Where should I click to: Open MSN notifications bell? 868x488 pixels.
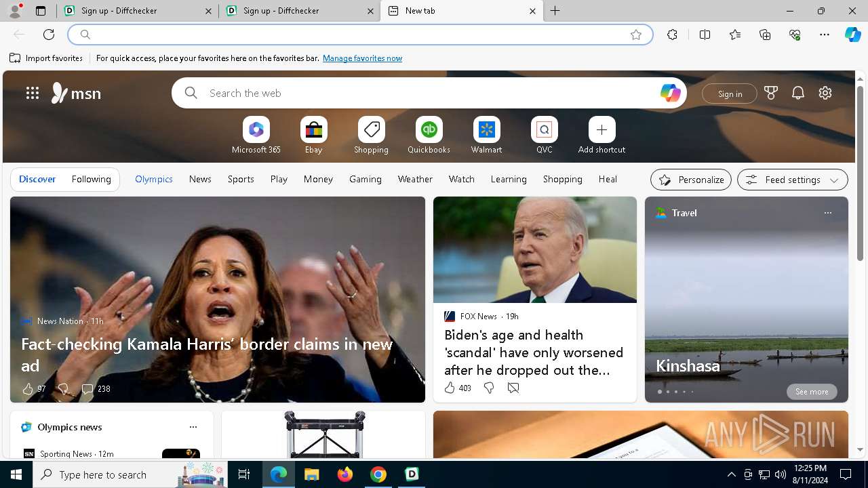click(798, 93)
